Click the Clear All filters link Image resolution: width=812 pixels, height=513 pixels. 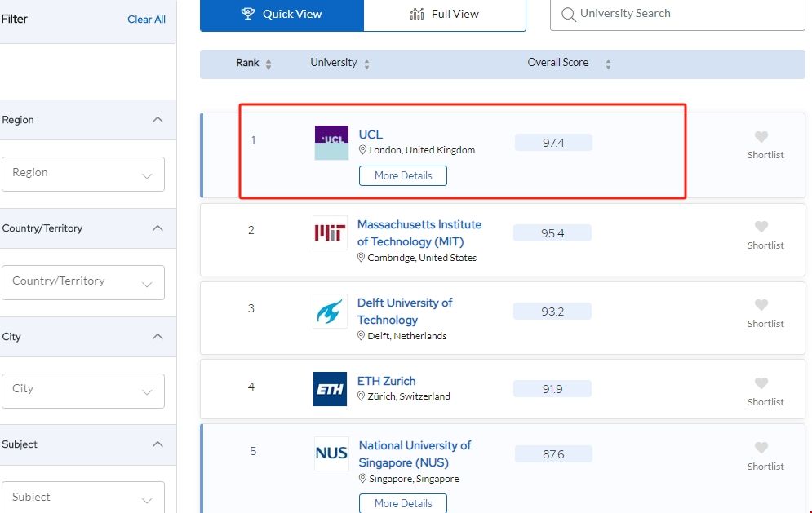pyautogui.click(x=146, y=19)
